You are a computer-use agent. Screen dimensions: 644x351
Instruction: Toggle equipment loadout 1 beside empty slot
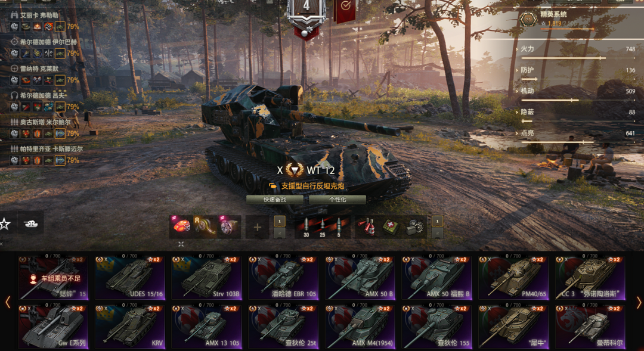279,221
